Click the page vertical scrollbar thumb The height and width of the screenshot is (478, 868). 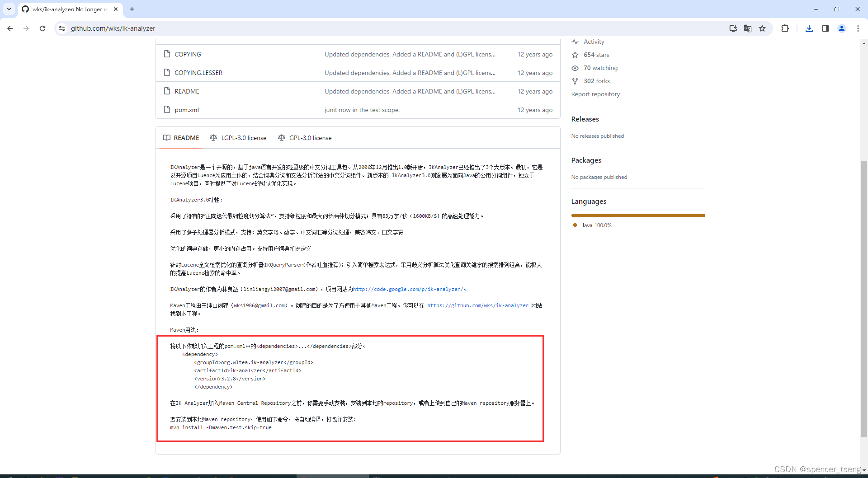tap(864, 299)
